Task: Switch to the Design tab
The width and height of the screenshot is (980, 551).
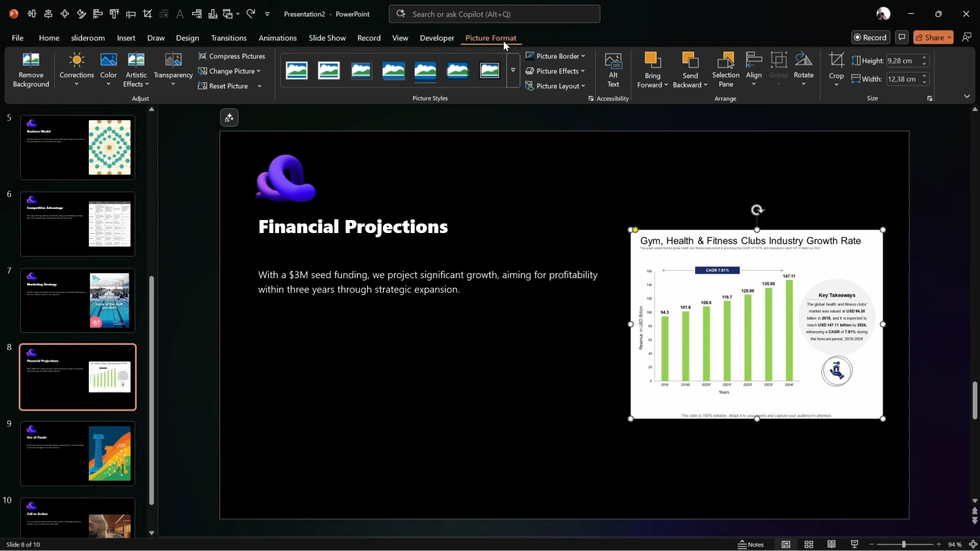Action: tap(188, 38)
